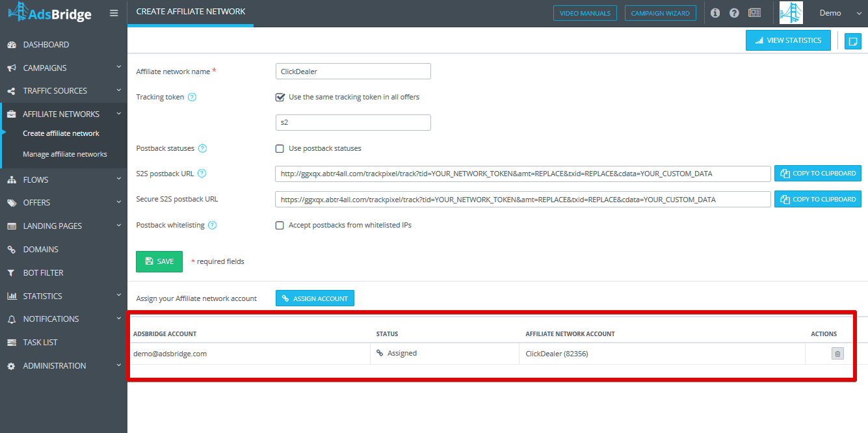Viewport: 868px width, 433px height.
Task: Click the Campaign Wizard button
Action: pos(661,13)
